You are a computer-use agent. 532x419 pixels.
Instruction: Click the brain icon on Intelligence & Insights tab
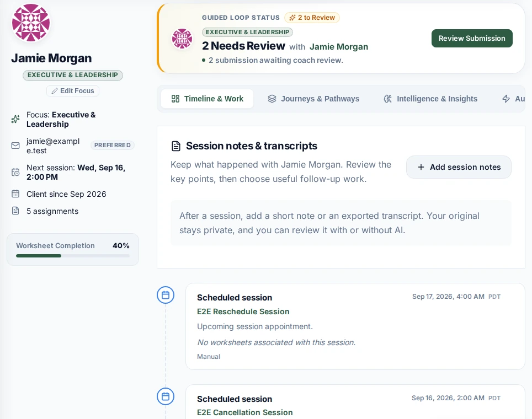(x=388, y=99)
